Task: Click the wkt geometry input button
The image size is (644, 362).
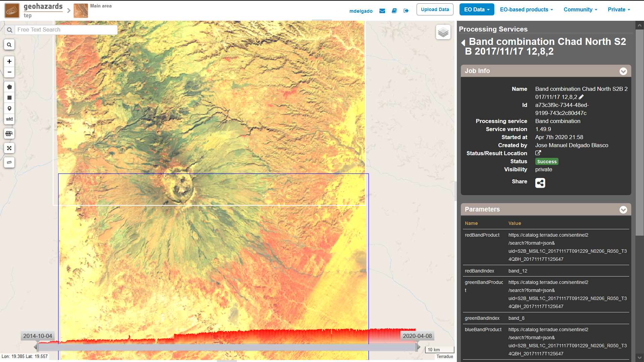Action: [x=9, y=119]
